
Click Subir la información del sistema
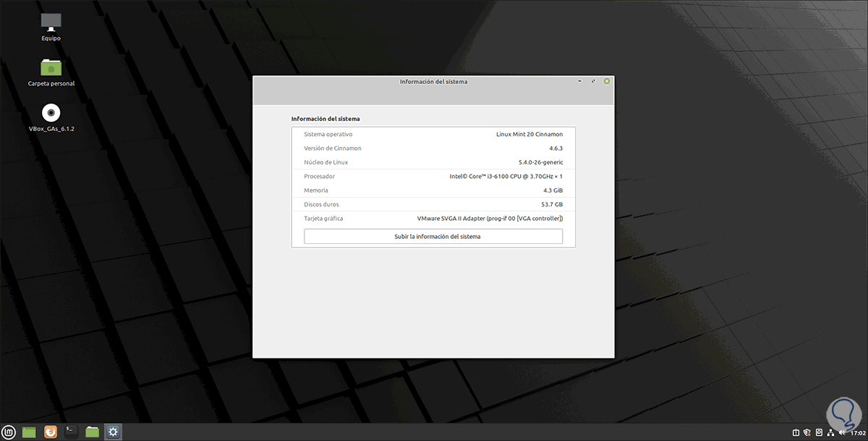click(x=433, y=236)
